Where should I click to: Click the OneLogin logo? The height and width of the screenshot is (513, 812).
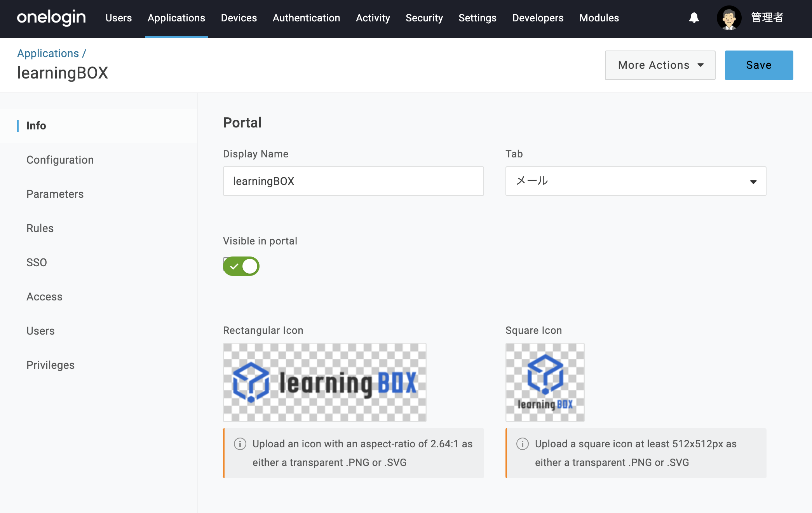51,17
